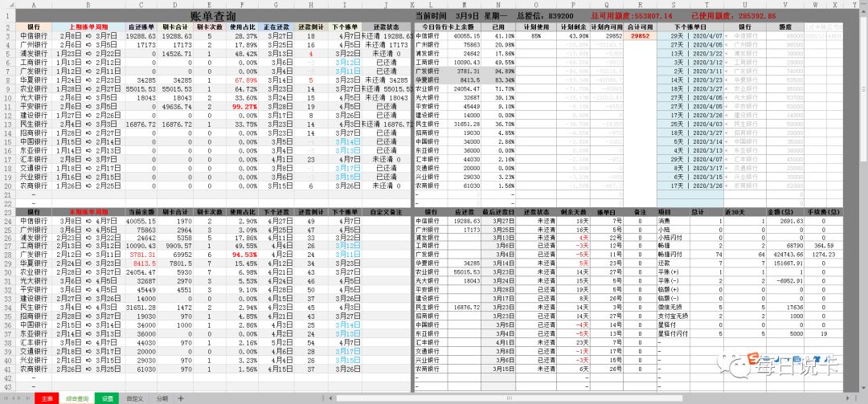Click the 计划使用 header cell
The width and height of the screenshot is (868, 404).
coord(535,27)
